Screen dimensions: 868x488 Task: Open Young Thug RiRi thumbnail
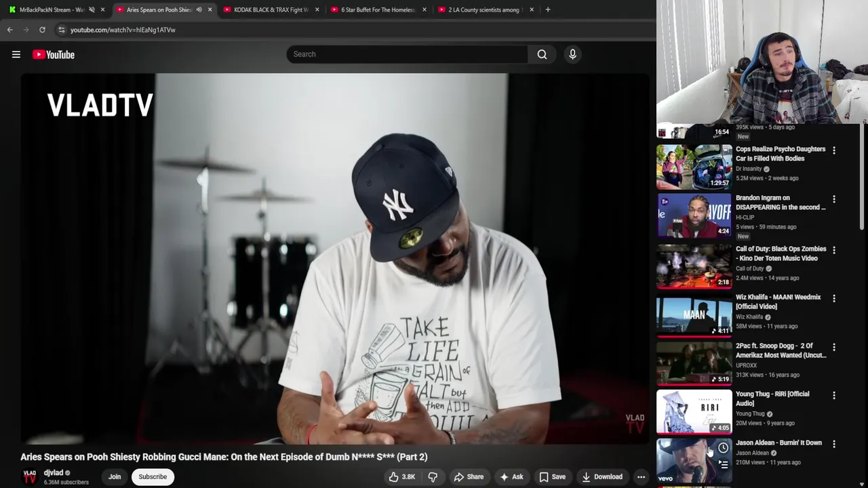pos(694,411)
